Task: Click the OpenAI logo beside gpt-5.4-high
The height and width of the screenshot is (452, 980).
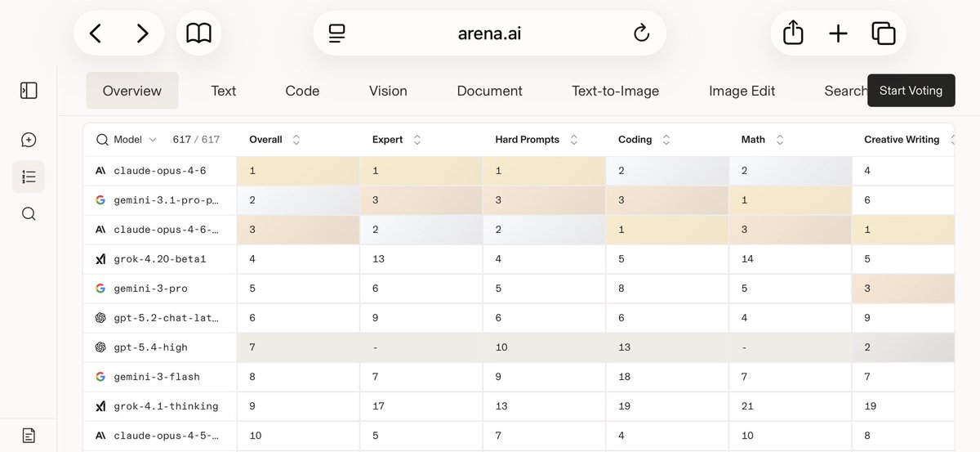Action: click(x=100, y=347)
